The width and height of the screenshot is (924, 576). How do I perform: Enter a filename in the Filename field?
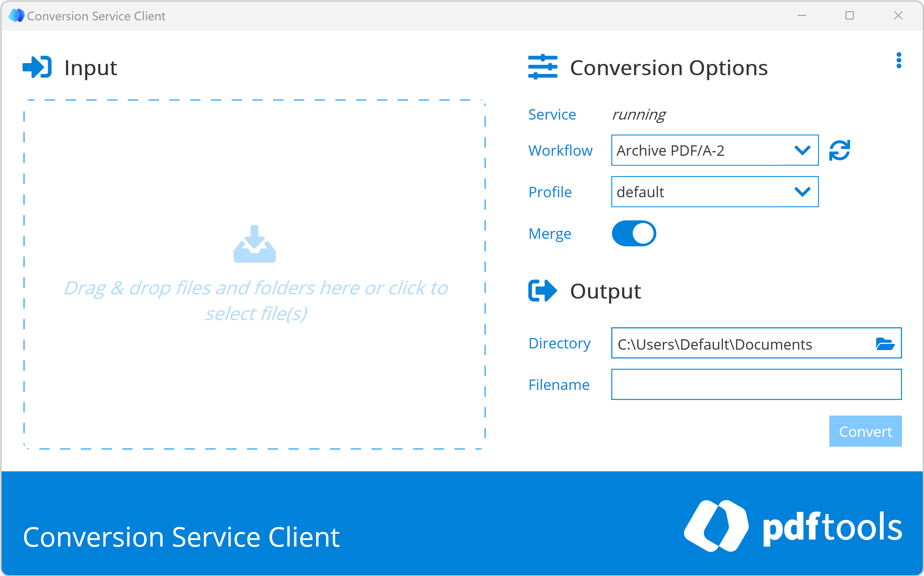(756, 385)
